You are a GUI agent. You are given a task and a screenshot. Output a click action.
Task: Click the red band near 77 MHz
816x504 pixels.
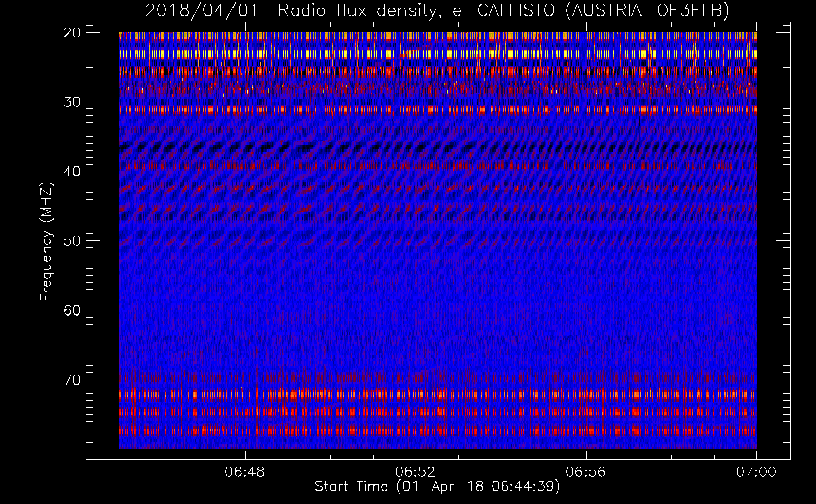438,431
